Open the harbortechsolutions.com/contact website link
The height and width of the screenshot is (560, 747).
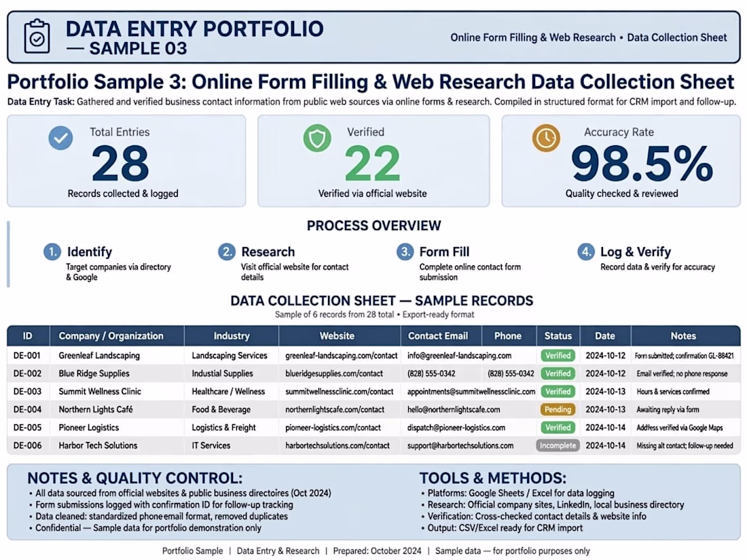coord(338,446)
